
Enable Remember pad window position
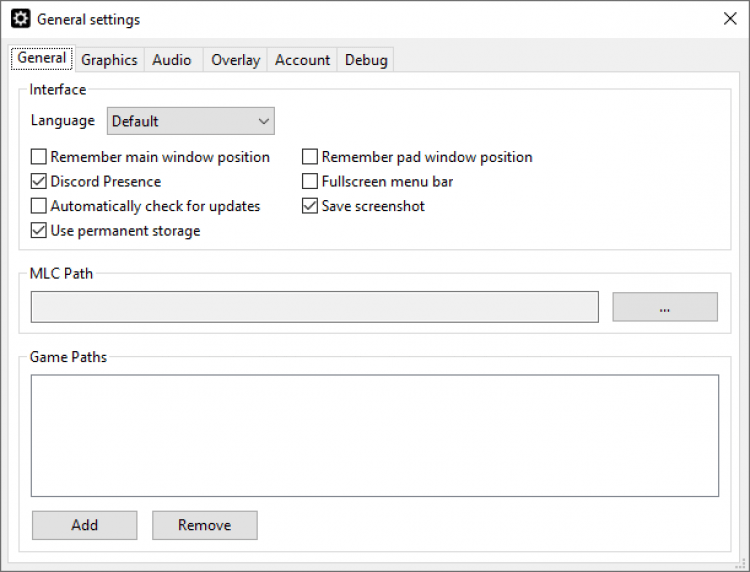click(310, 157)
